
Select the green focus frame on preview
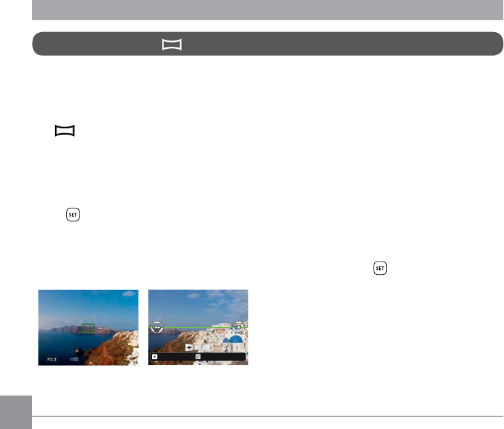[x=88, y=328]
